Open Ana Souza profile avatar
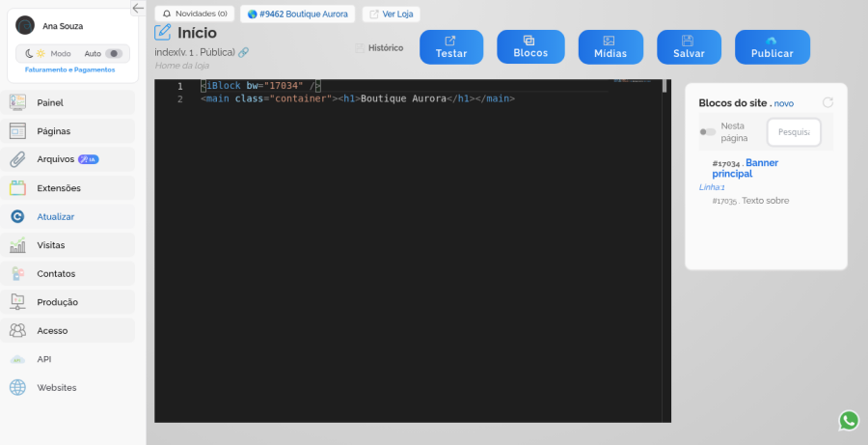Viewport: 868px width, 445px height. tap(25, 25)
